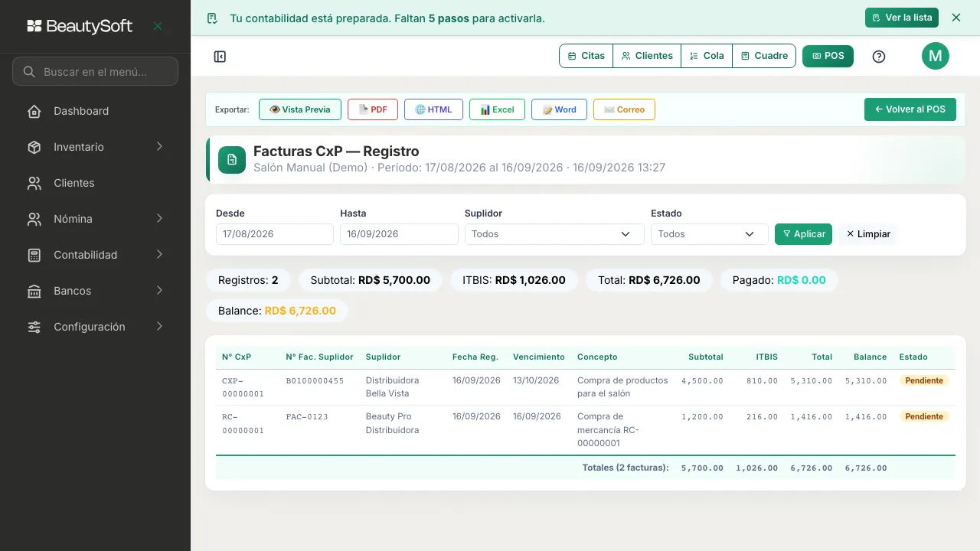
Task: Click the Contabilidad calculator icon
Action: (34, 255)
